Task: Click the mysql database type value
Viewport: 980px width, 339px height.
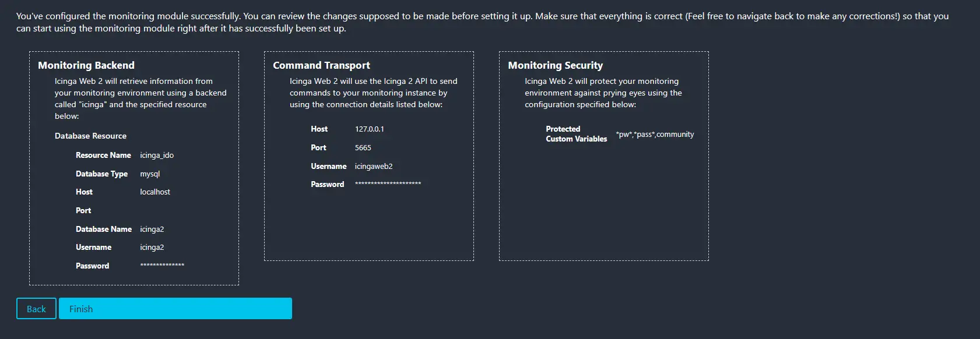Action: tap(150, 174)
